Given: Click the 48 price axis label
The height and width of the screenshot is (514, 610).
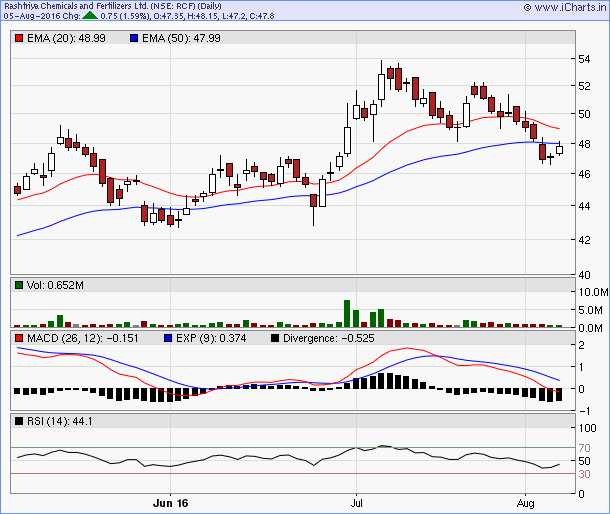Looking at the screenshot, I should (584, 144).
